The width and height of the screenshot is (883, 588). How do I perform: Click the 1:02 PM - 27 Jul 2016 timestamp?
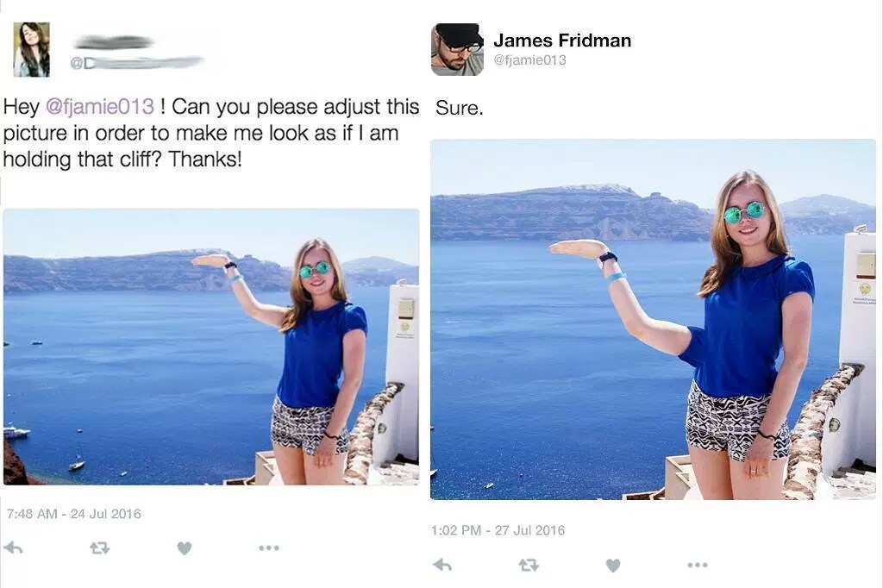pyautogui.click(x=498, y=530)
